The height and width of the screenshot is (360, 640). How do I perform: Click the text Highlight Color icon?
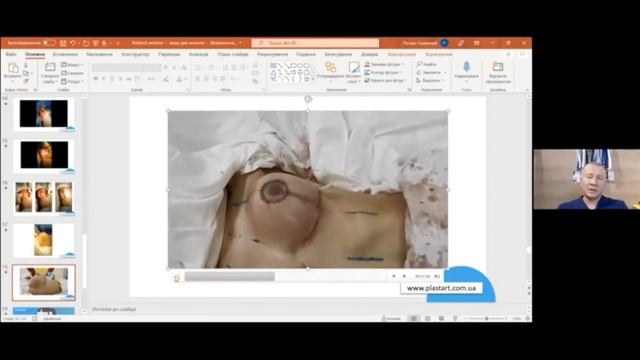(x=167, y=79)
